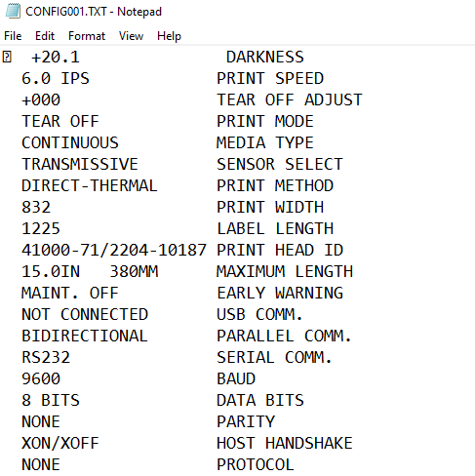Open the Format menu

[87, 36]
